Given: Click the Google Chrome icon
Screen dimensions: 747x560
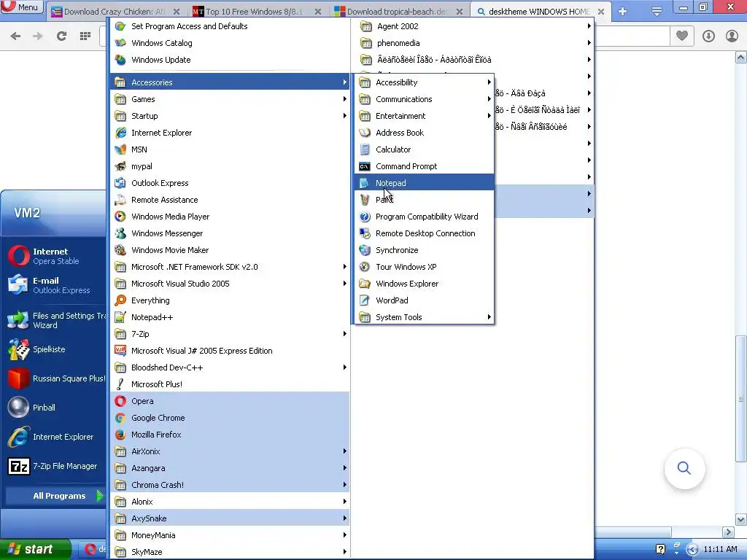Looking at the screenshot, I should coord(120,418).
